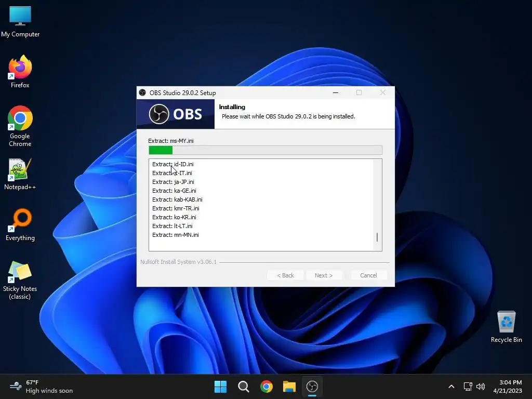
Task: Click the OBS logo banner
Action: (176, 114)
